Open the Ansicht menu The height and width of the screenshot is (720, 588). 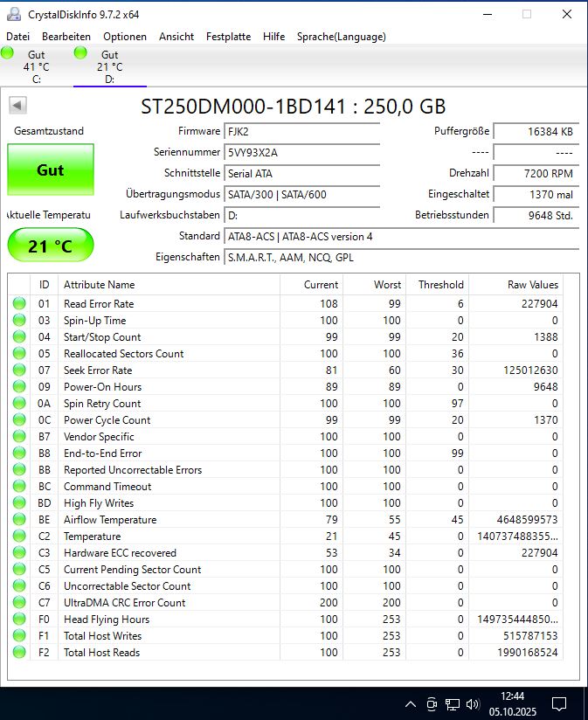click(176, 37)
